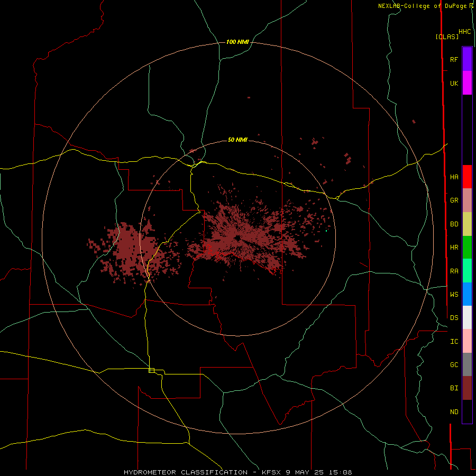Select the BD yellow legend swatch
This screenshot has width=476, height=476.
point(467,224)
